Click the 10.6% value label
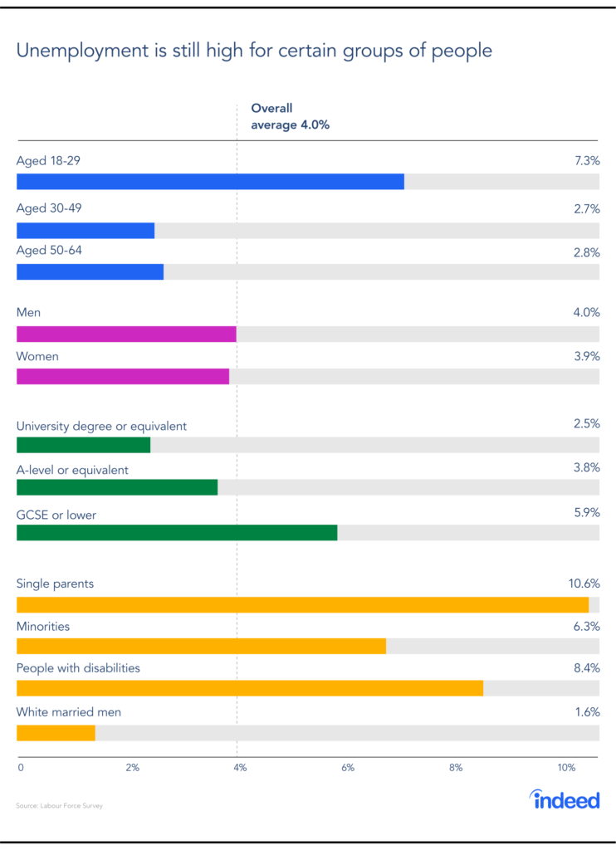This screenshot has width=616, height=850. 584,584
